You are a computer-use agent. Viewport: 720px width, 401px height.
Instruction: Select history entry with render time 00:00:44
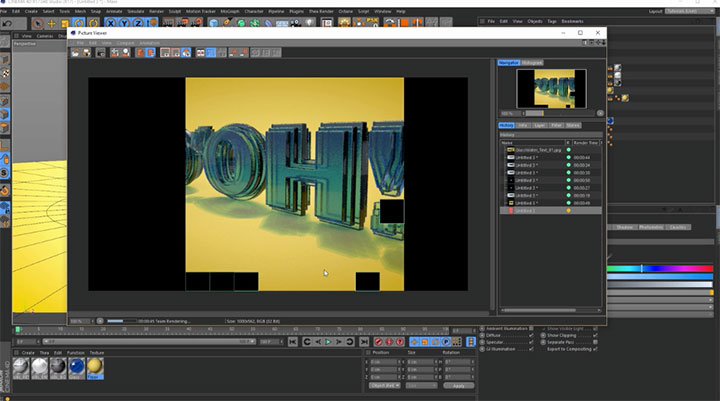(x=551, y=158)
